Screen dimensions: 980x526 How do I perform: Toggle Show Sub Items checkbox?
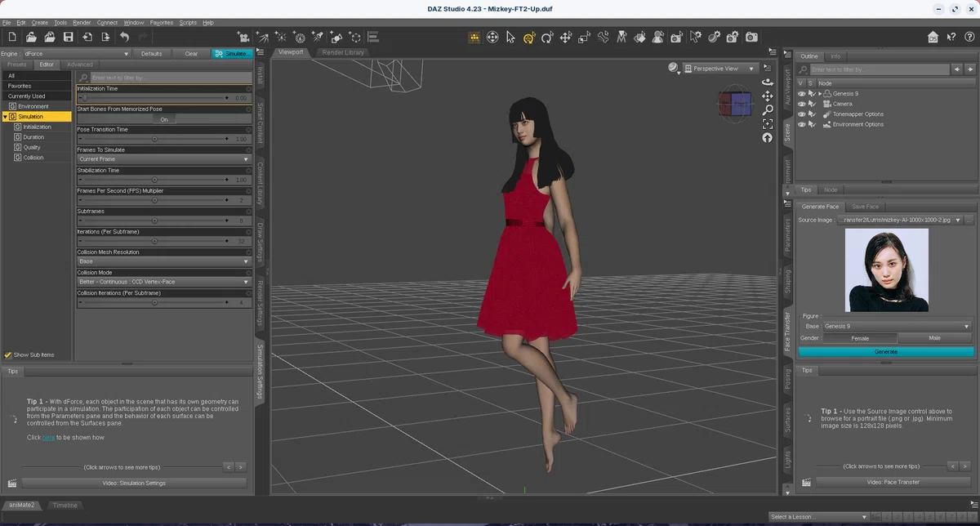[x=8, y=354]
